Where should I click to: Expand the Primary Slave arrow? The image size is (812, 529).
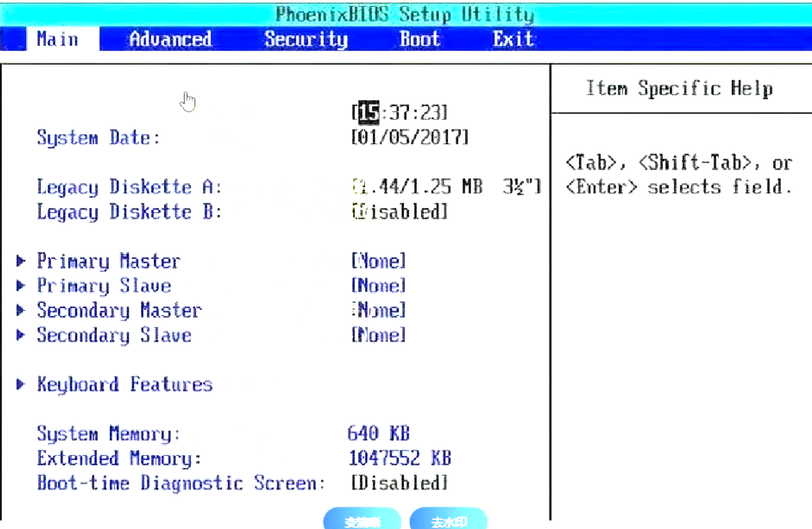coord(21,286)
